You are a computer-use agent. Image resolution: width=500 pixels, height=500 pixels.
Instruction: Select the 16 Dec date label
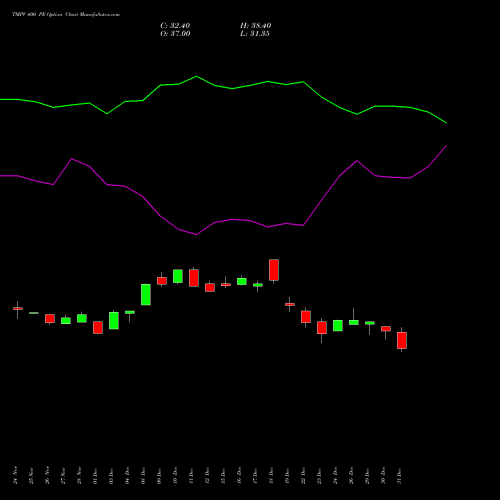tap(239, 475)
